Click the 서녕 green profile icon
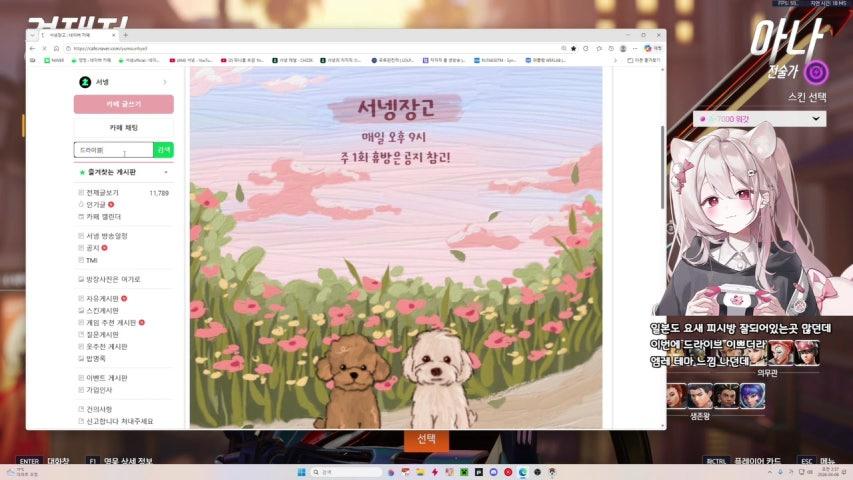 (x=86, y=82)
